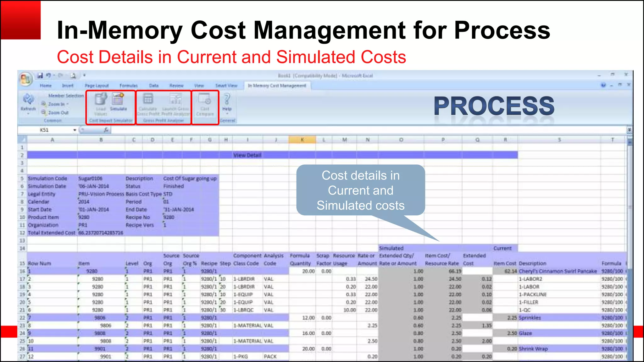The image size is (644, 362).
Task: Switch to Page Layout tab
Action: point(97,85)
